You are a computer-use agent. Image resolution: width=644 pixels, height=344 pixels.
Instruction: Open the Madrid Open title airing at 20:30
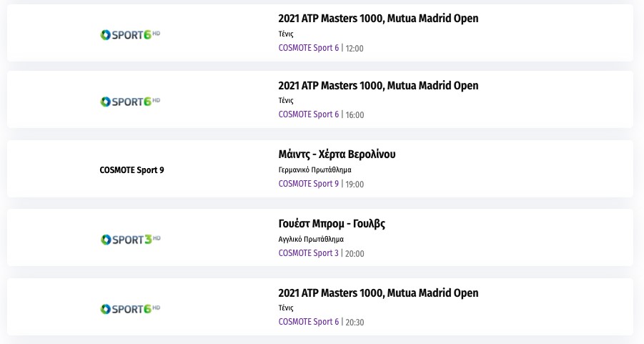point(378,293)
